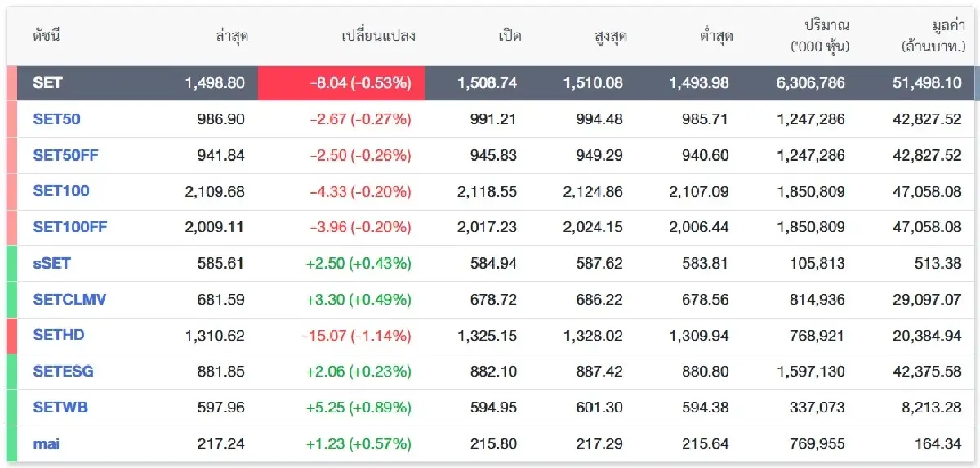Open the SETHD index link

[59, 335]
